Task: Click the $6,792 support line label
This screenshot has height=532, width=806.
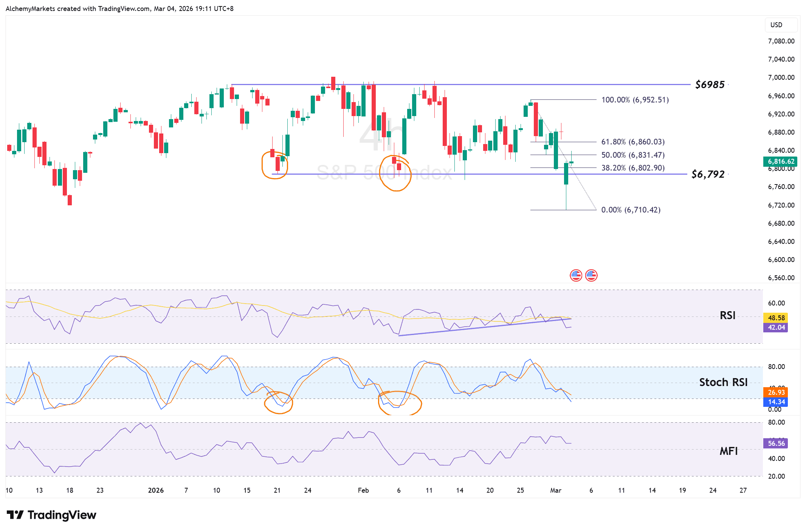Action: tap(708, 174)
